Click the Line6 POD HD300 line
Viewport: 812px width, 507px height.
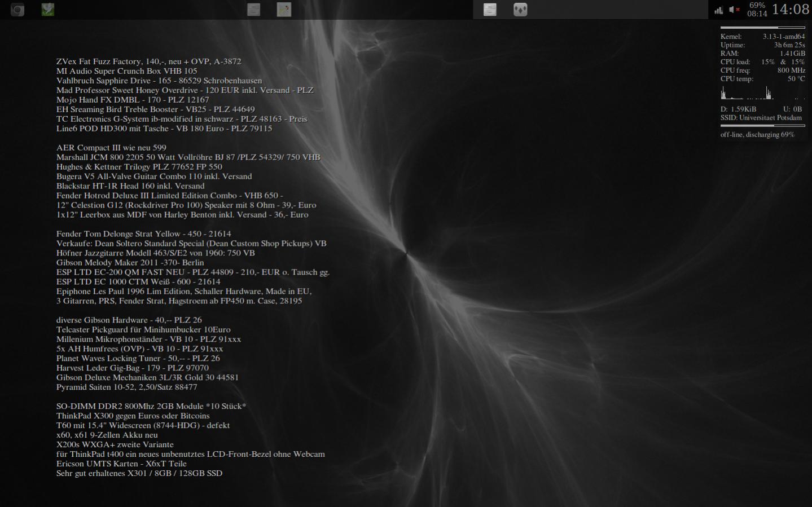[164, 129]
